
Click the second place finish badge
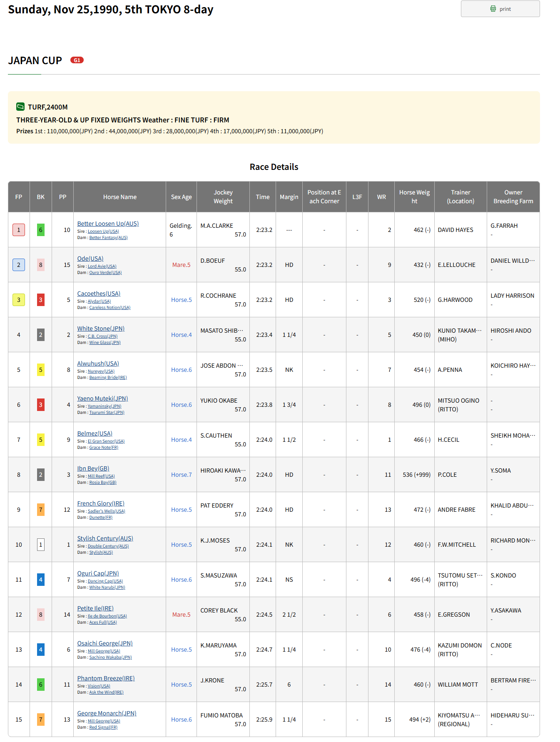tap(19, 265)
